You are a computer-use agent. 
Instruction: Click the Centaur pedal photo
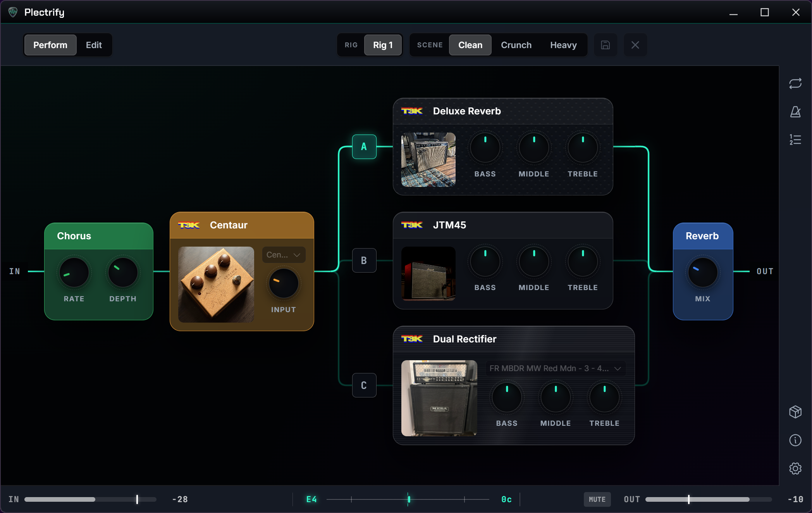point(216,285)
